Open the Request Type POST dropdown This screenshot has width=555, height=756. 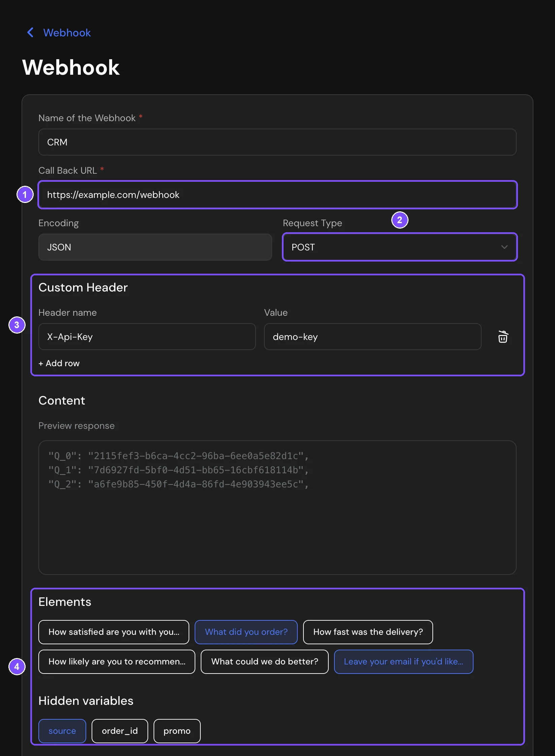click(399, 247)
